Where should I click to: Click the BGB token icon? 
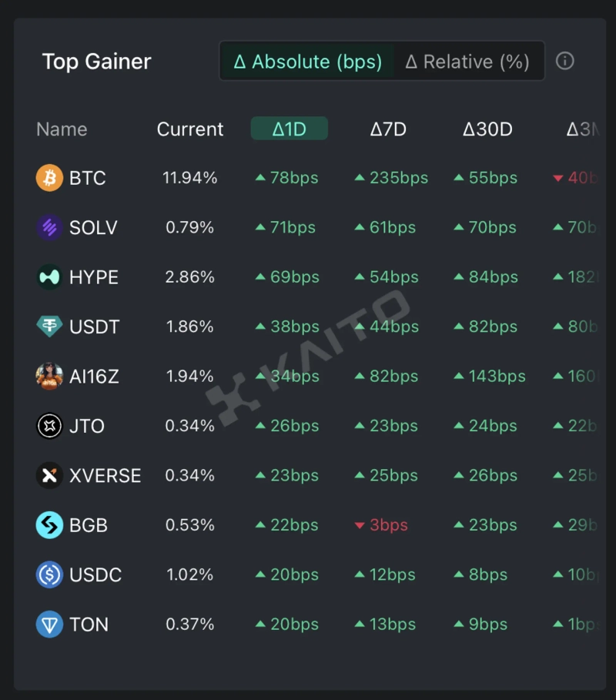[x=49, y=525]
